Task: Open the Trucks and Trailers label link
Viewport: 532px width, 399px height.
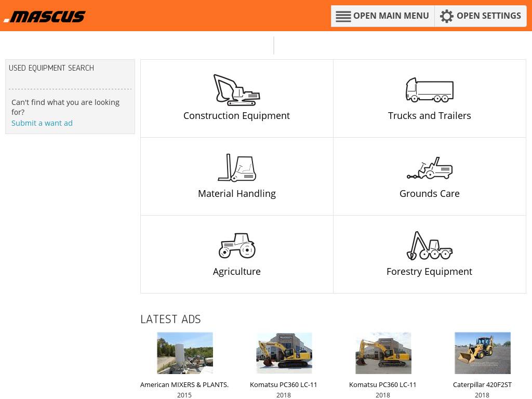Action: 430,116
